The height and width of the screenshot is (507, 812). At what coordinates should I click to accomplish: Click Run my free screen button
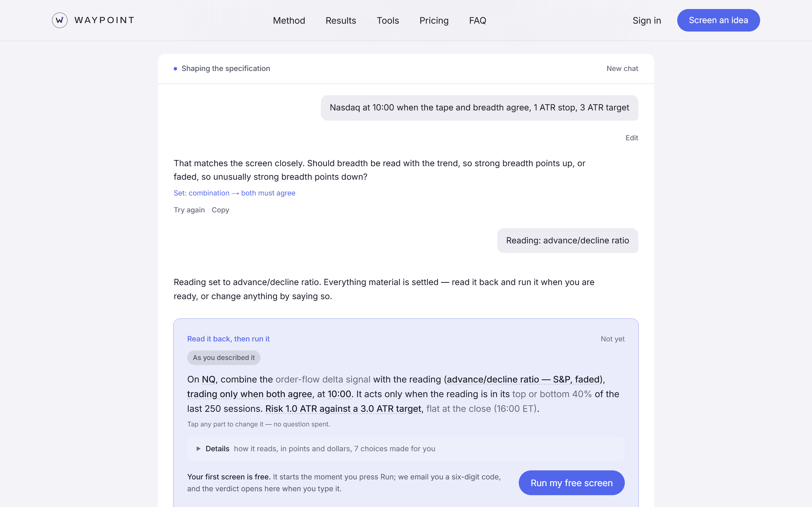point(572,483)
